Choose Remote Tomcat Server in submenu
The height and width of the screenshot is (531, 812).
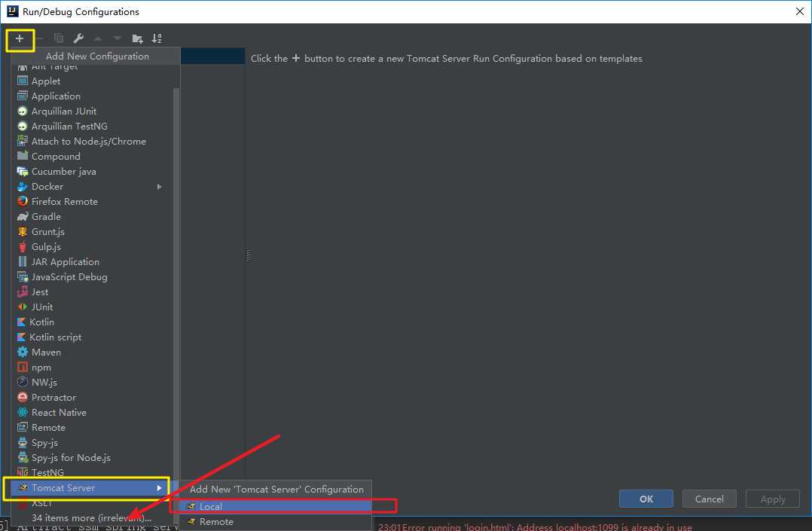(276, 522)
